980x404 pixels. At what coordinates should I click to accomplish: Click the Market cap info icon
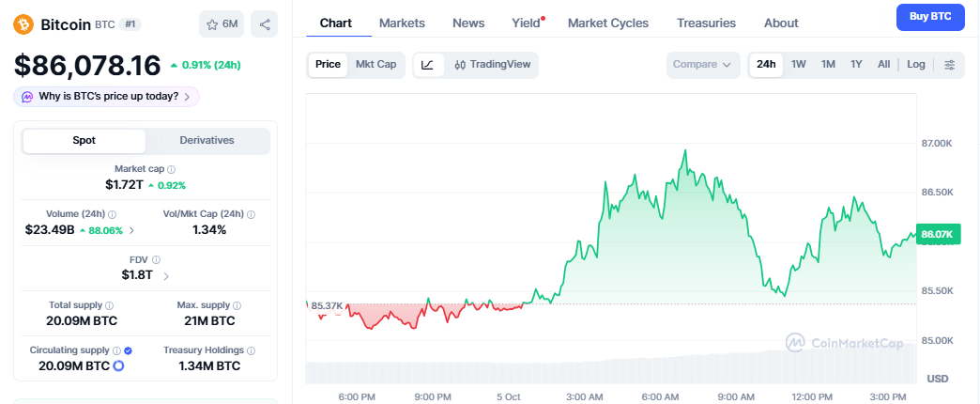coord(171,169)
